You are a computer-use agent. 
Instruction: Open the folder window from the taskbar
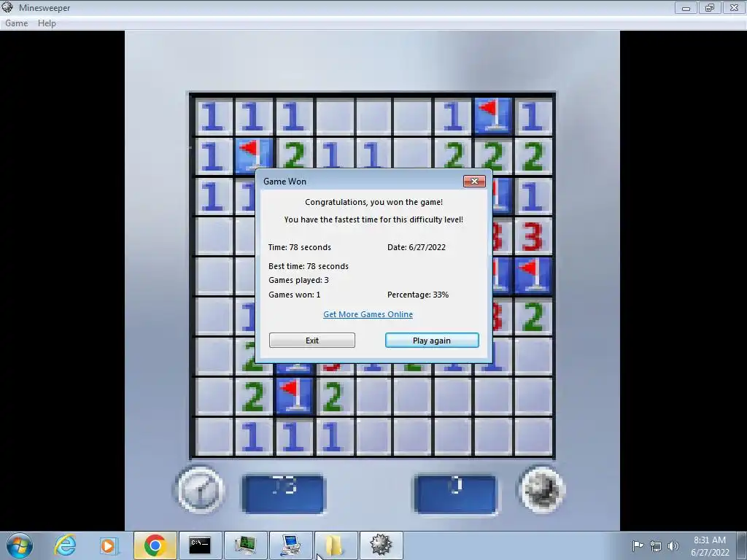pos(335,545)
